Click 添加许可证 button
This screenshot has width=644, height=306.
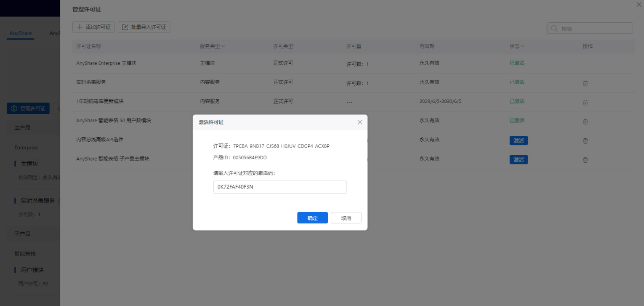pos(93,27)
